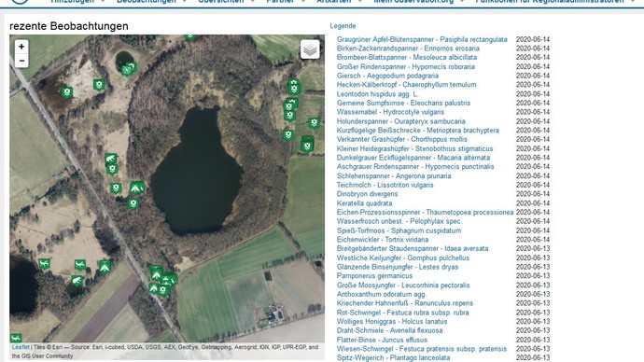Image resolution: width=644 pixels, height=362 pixels.
Task: Click the plant marker just west of the lake
Action: 133,203
